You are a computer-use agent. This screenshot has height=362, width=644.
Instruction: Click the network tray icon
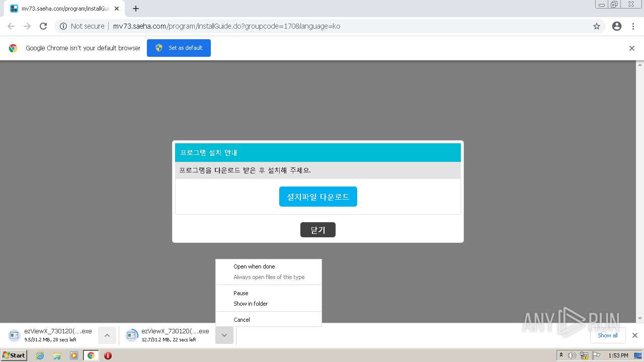(584, 355)
